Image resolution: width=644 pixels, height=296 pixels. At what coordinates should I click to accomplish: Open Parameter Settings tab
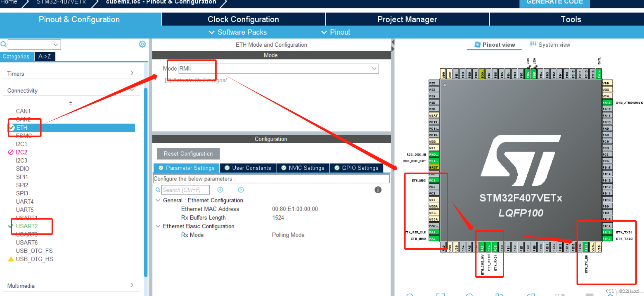click(x=187, y=168)
